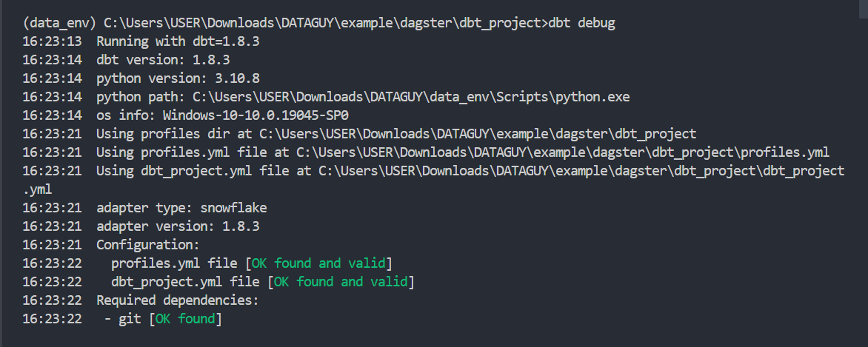Click the "Using profiles dir at" line
Viewport: 868px width, 347px height.
coord(396,134)
